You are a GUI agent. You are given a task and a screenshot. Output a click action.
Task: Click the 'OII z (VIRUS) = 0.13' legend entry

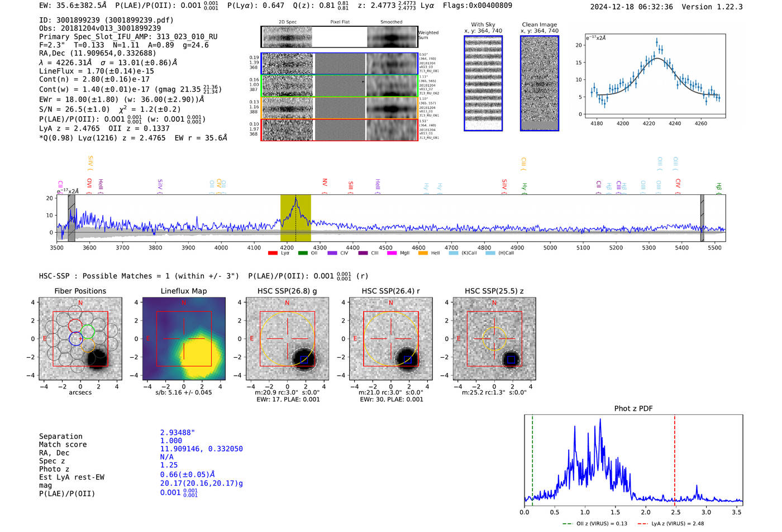[x=595, y=524]
